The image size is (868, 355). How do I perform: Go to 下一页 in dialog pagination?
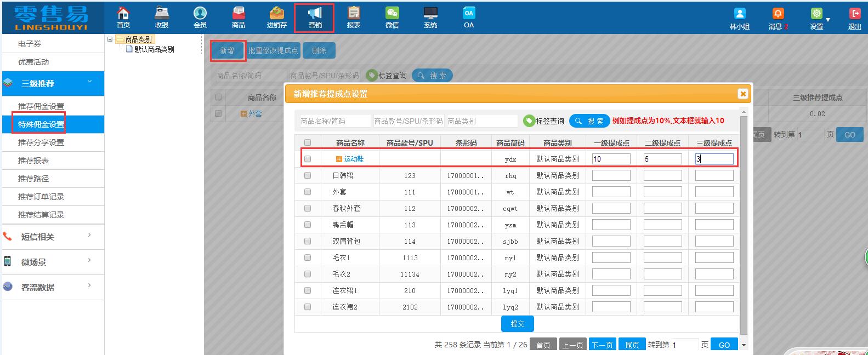[602, 345]
